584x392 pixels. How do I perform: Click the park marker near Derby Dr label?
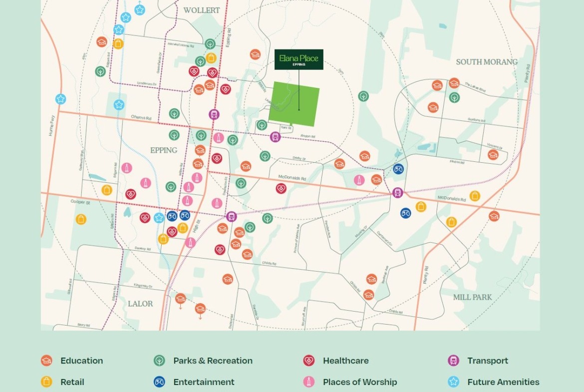coord(265,156)
